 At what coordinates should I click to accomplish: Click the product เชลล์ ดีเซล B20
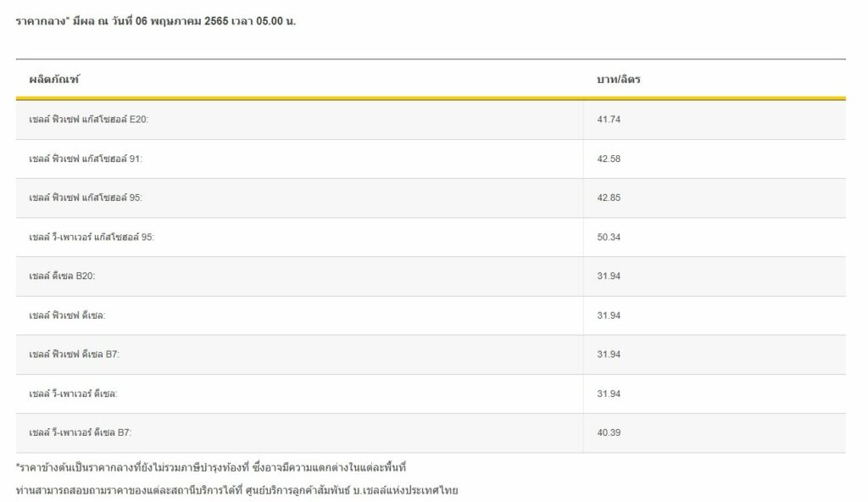(x=62, y=276)
